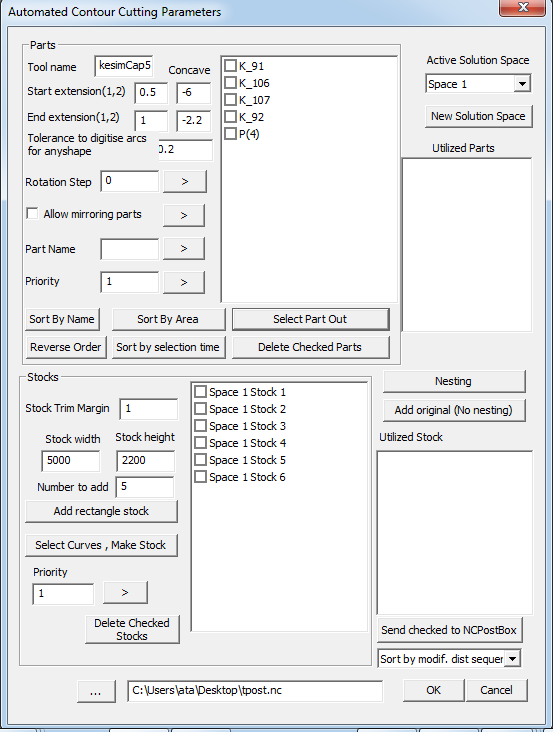
Task: Click Sort By Area button
Action: click(168, 319)
